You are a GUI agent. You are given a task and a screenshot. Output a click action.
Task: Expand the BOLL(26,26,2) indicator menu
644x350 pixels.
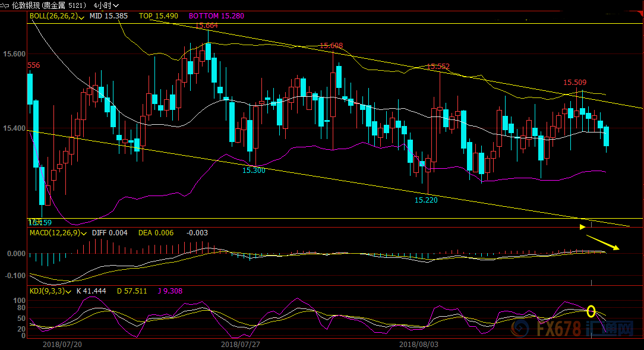coord(80,17)
